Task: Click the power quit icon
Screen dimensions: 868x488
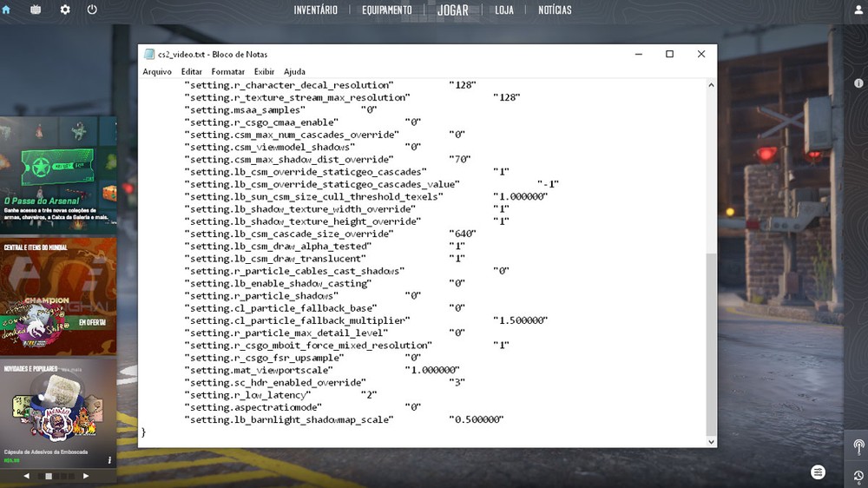Action: click(x=92, y=10)
